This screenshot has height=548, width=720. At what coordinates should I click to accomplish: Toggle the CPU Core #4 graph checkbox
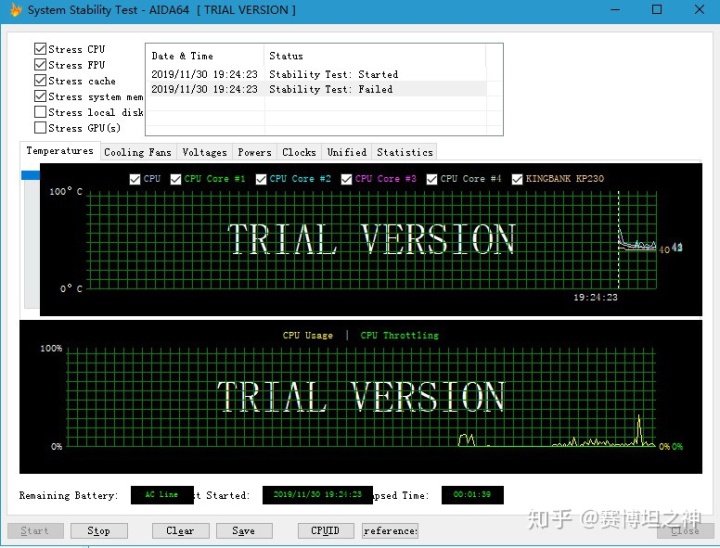[x=432, y=179]
